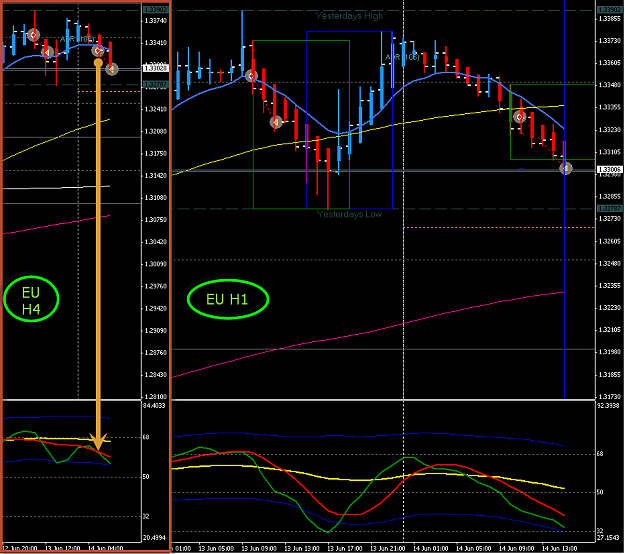Image resolution: width=625 pixels, height=554 pixels.
Task: Select the H4 arrow marker below the first signal
Action: tap(47, 53)
